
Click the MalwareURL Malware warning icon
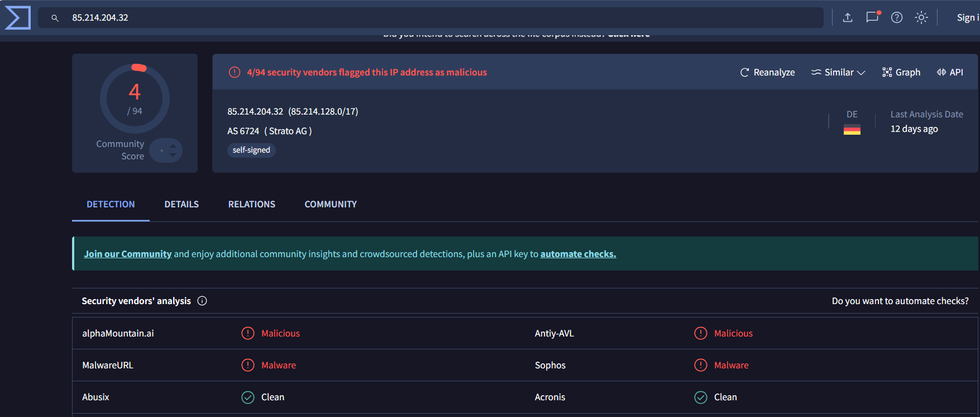click(x=248, y=365)
